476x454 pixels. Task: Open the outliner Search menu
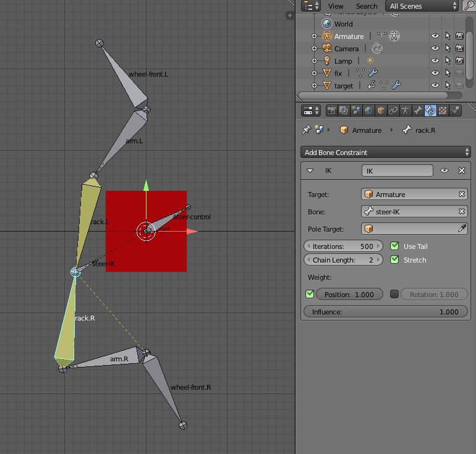click(x=366, y=6)
